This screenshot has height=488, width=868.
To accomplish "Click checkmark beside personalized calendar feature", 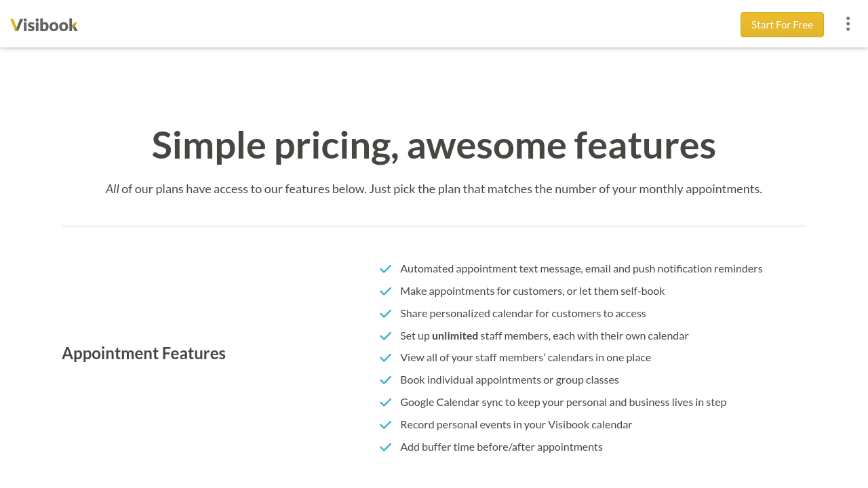I will coord(386,314).
